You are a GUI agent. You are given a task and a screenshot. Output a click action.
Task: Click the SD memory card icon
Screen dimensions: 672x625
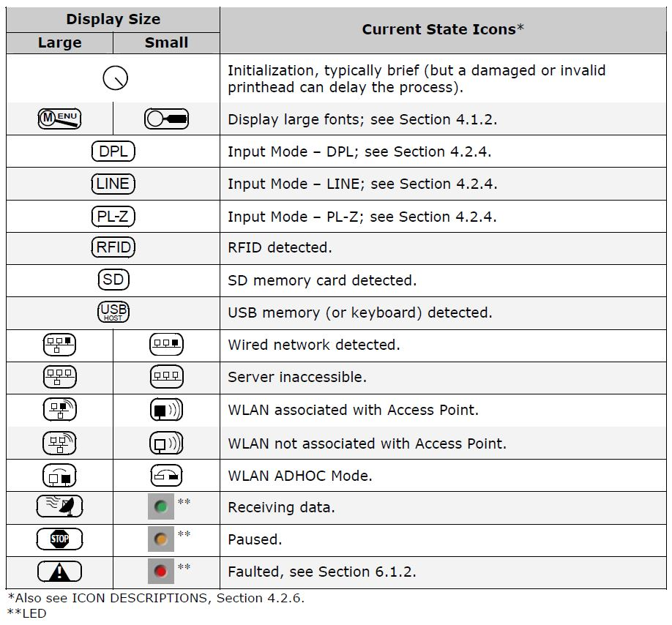point(113,280)
